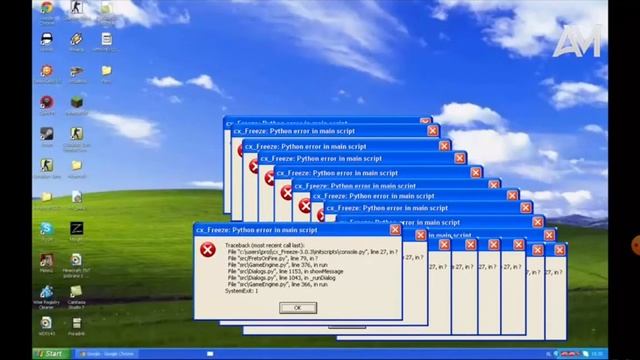This screenshot has height=360, width=640.
Task: Launch the Steam desktop shortcut
Action: tap(47, 134)
